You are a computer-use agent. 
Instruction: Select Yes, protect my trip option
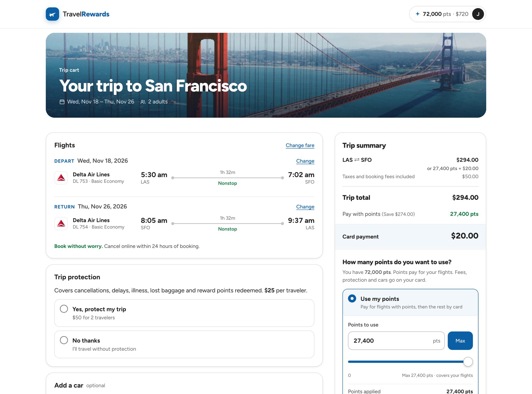coord(184,313)
